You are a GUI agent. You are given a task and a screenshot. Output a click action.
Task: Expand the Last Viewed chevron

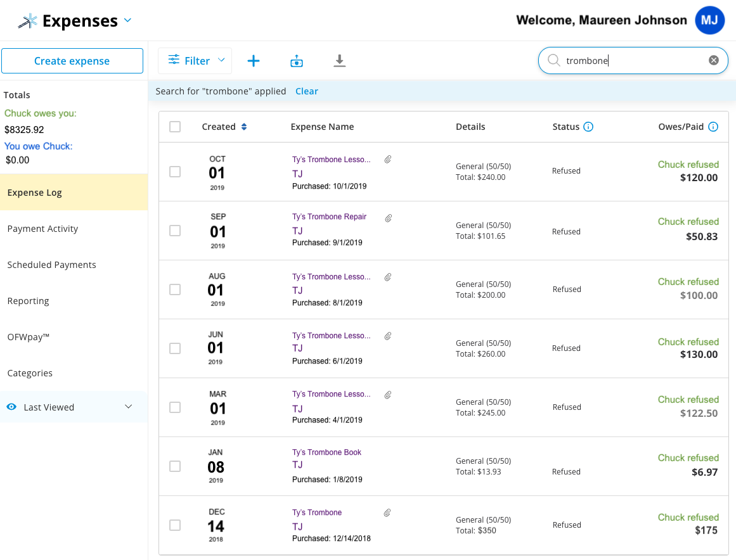pos(129,407)
